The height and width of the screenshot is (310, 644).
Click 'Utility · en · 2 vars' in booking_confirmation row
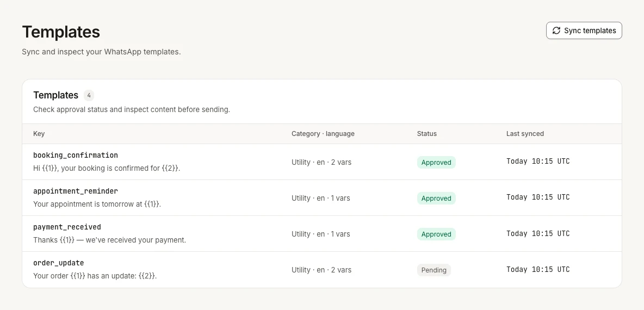point(321,162)
